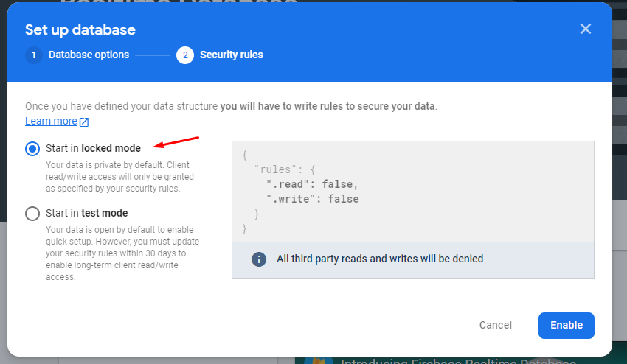Click the test mode description text
Viewport: 627px width, 364px height.
click(122, 253)
